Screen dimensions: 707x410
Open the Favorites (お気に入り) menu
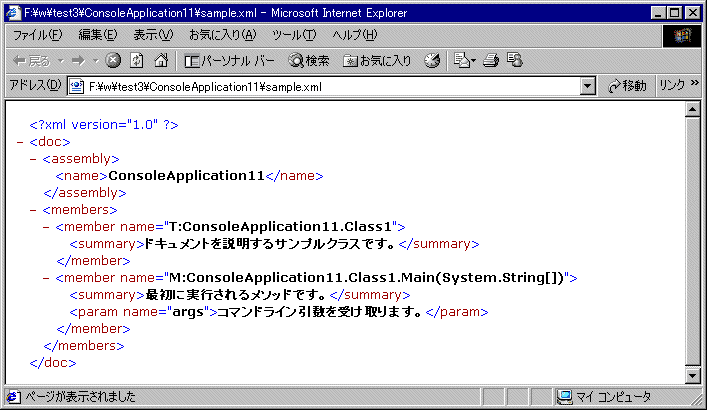(x=223, y=35)
